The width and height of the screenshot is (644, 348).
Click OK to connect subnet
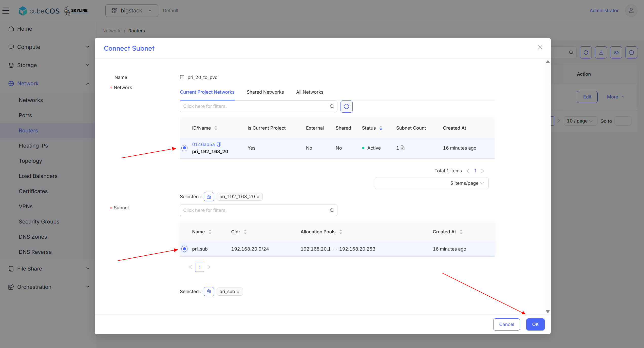(x=535, y=324)
